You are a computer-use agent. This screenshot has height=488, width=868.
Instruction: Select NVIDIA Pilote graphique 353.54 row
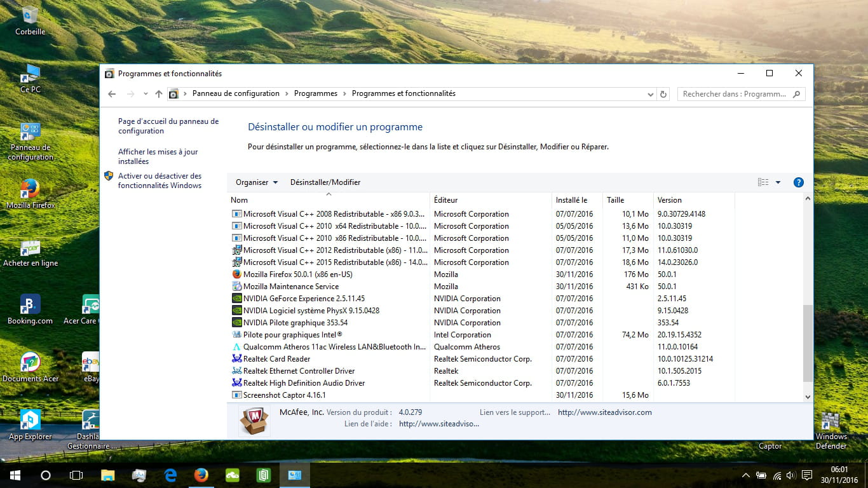click(483, 323)
